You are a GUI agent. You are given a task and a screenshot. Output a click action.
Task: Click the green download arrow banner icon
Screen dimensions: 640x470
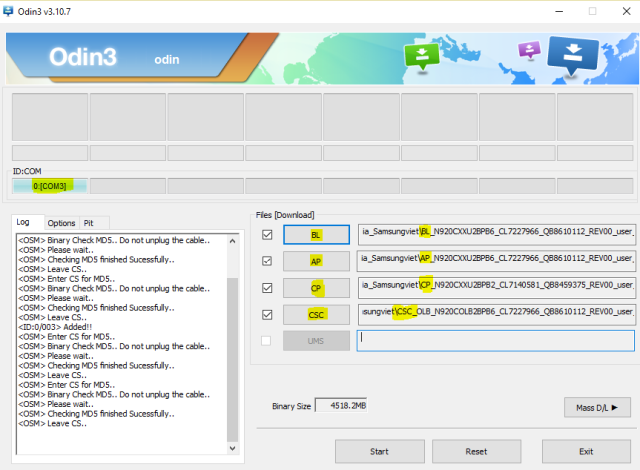point(422,56)
